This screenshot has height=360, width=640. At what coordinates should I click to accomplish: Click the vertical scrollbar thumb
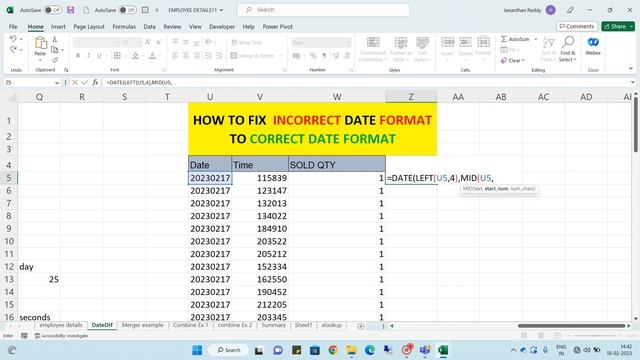(636, 125)
